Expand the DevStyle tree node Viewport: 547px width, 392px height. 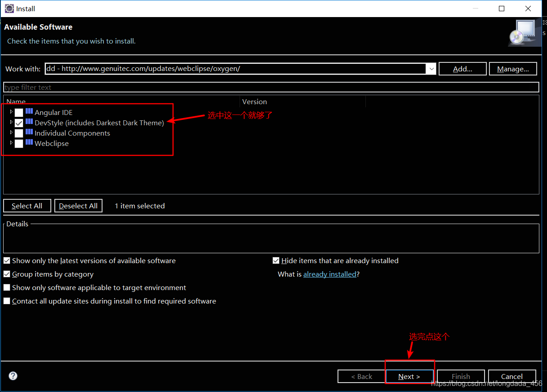[11, 122]
